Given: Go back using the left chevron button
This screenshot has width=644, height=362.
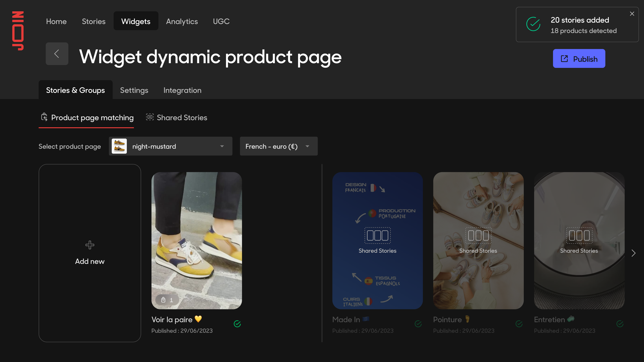Looking at the screenshot, I should (57, 54).
